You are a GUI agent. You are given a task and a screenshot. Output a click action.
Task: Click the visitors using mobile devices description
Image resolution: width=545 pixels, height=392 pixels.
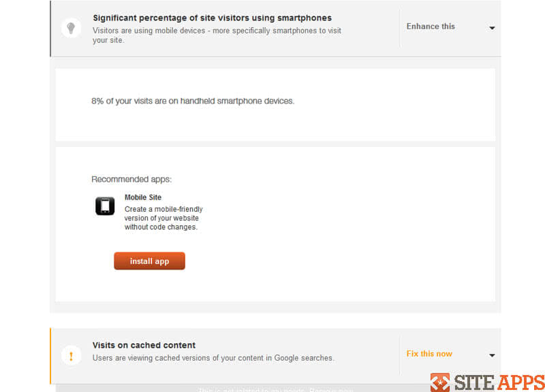point(217,35)
